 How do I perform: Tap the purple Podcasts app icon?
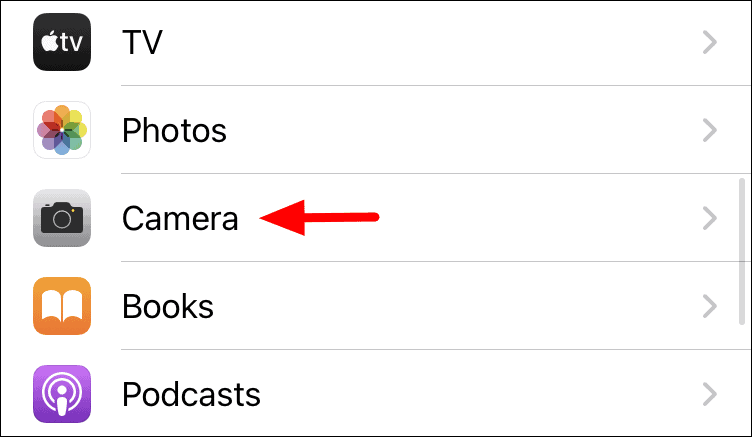coord(62,394)
